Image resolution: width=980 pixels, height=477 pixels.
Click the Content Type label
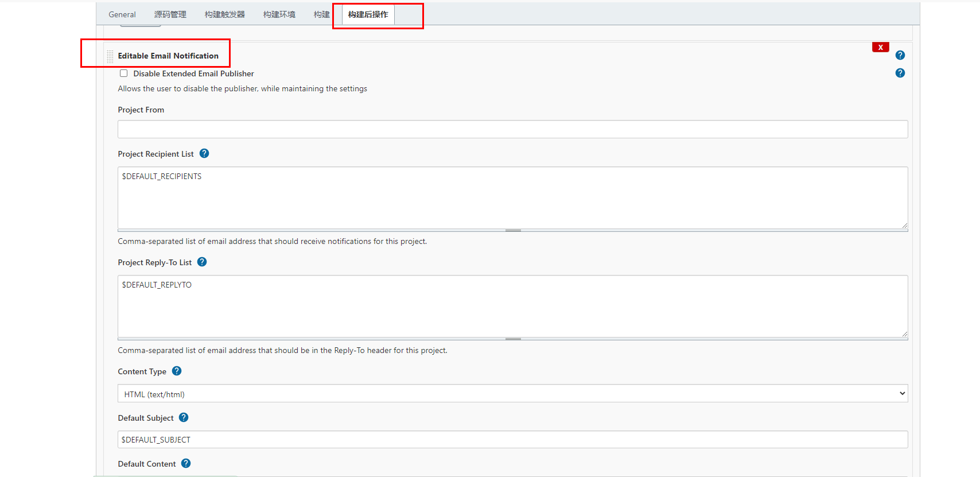(x=142, y=371)
